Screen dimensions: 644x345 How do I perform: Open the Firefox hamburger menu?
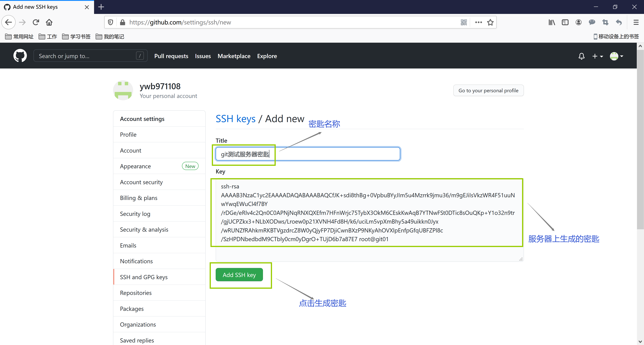coord(636,22)
